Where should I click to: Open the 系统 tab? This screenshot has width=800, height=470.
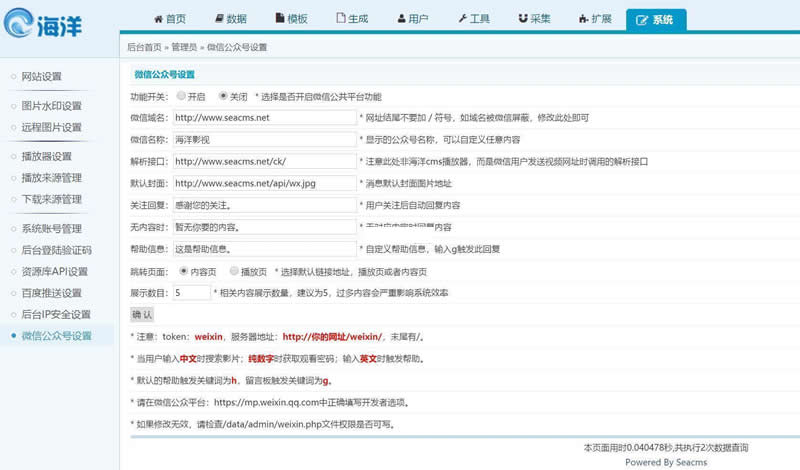[x=656, y=20]
